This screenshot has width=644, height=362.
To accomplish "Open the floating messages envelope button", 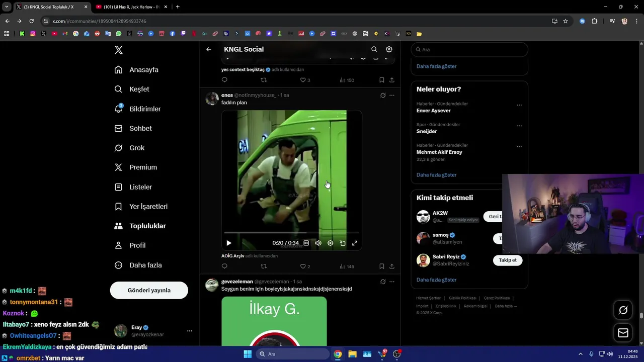I will tap(623, 333).
